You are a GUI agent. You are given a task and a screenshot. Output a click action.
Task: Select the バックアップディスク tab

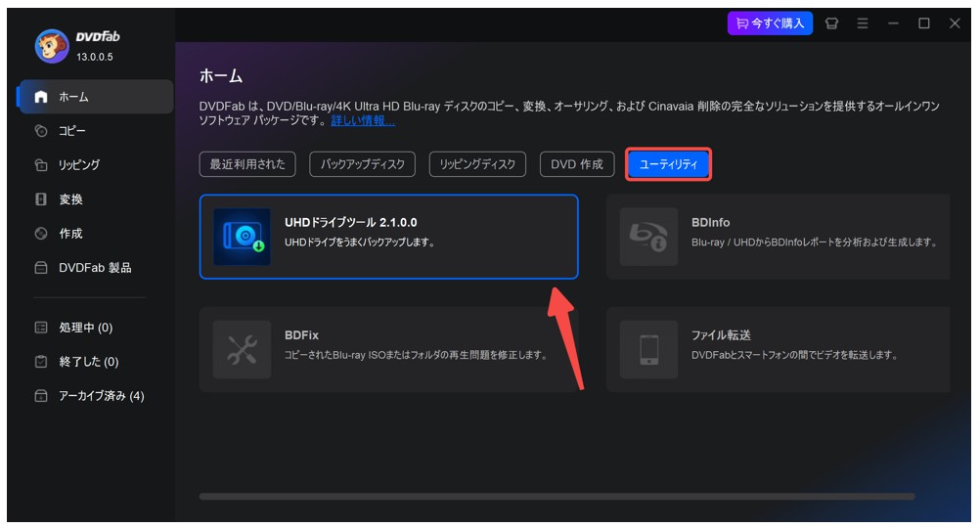coord(363,164)
